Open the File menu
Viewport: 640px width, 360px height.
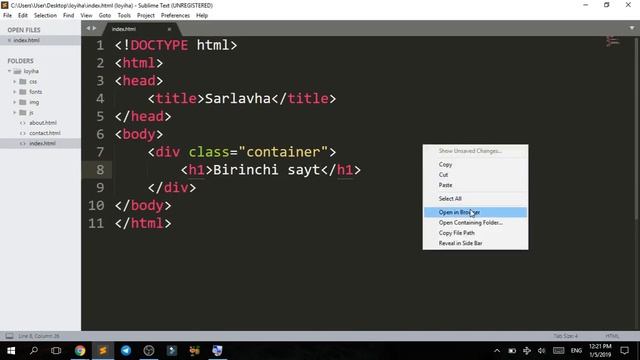pyautogui.click(x=7, y=16)
